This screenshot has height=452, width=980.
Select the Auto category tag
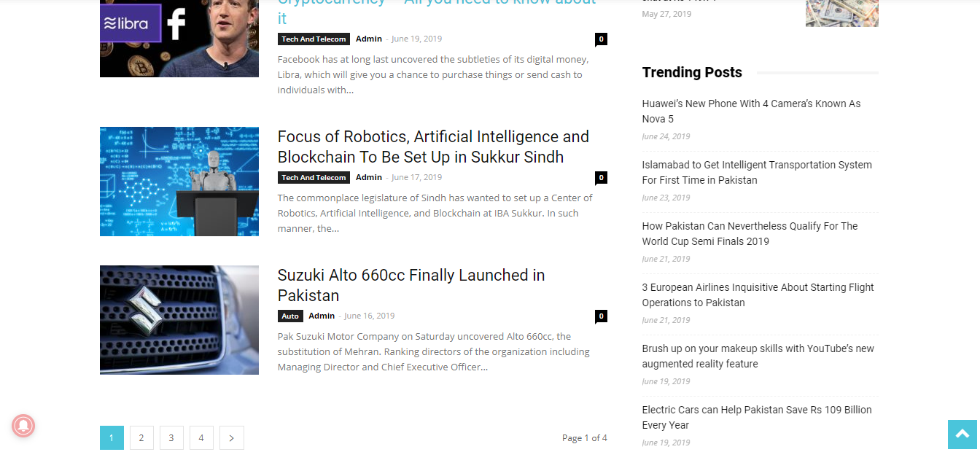290,316
